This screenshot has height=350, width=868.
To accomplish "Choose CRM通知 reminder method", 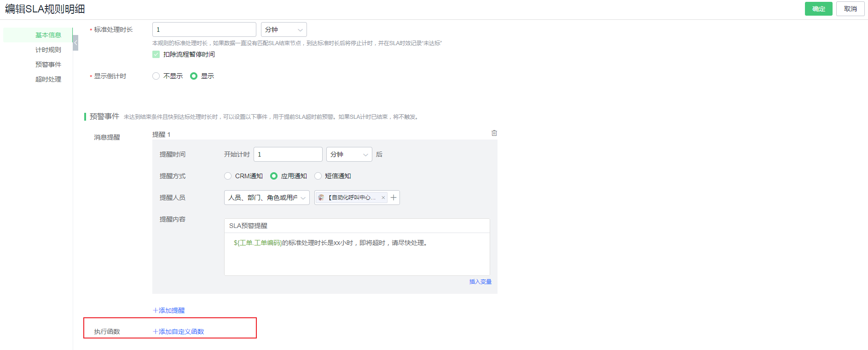I will pyautogui.click(x=228, y=176).
